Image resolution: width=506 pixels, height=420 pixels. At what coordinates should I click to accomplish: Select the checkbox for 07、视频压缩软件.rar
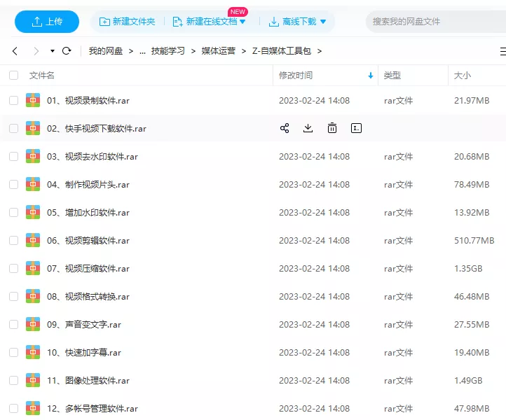[x=13, y=269]
